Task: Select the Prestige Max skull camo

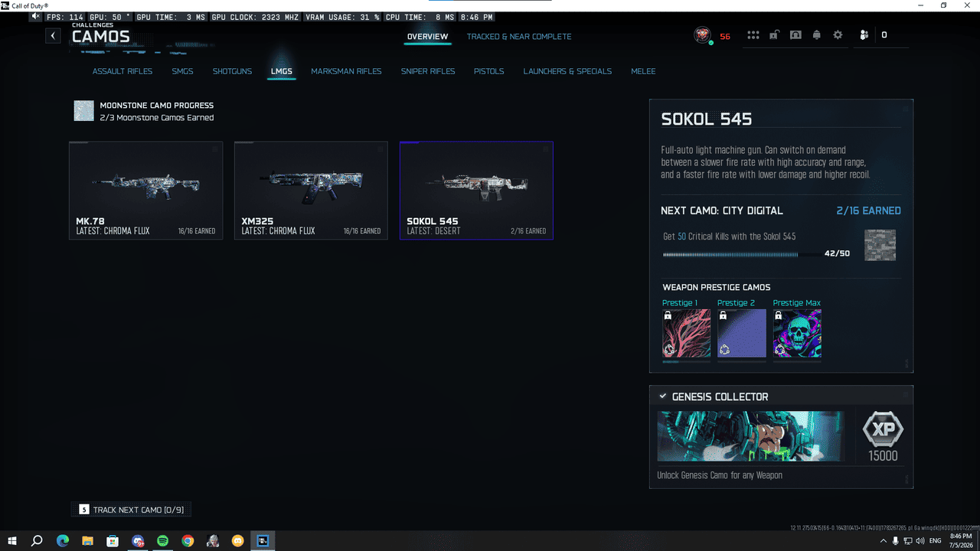Action: [797, 334]
